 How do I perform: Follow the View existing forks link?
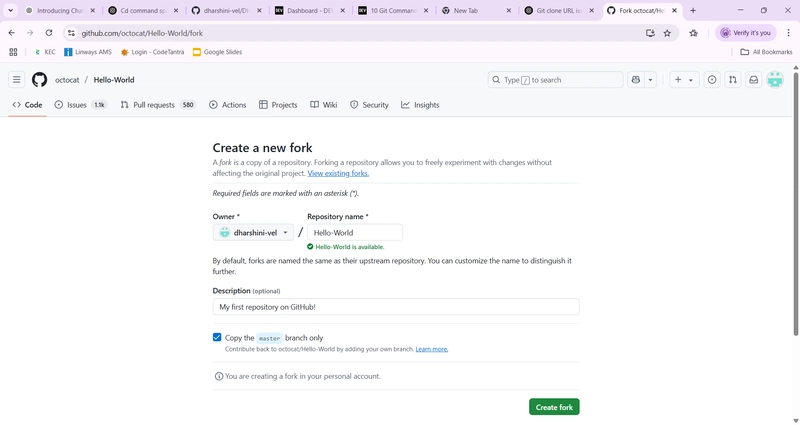coord(338,173)
